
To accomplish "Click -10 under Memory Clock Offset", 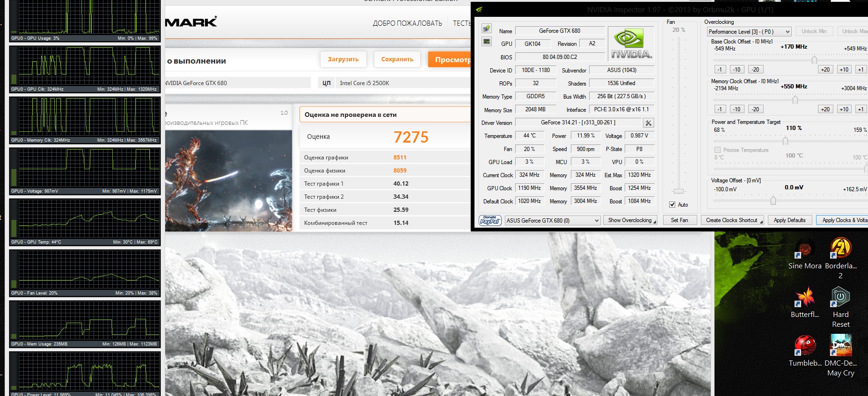I will tap(737, 109).
